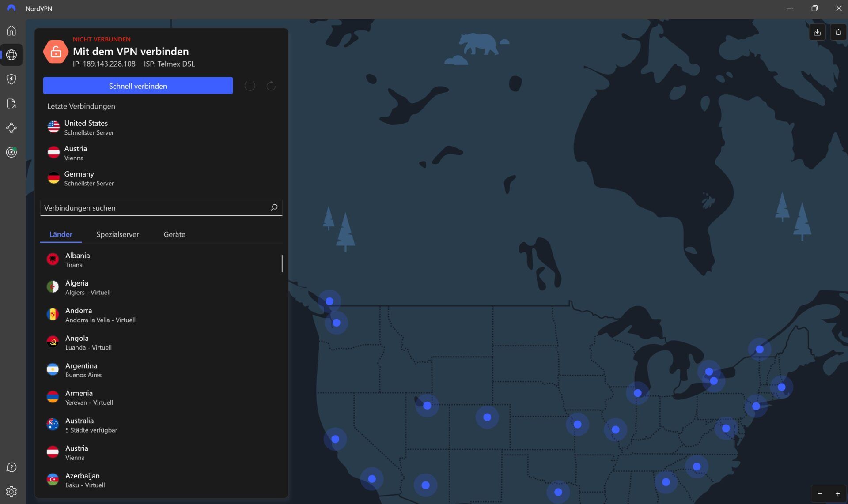
Task: Click the country list scrollbar thumb
Action: tap(282, 263)
